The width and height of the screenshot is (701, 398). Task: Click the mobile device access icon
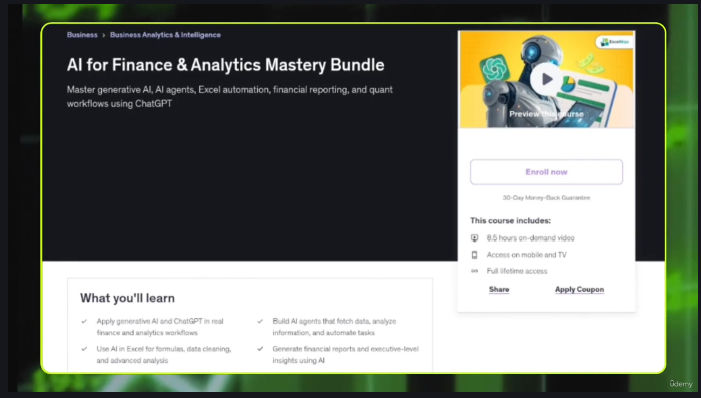(475, 255)
